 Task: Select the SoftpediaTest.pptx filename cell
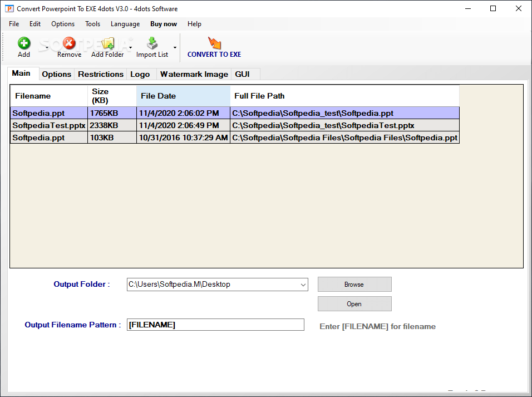49,125
